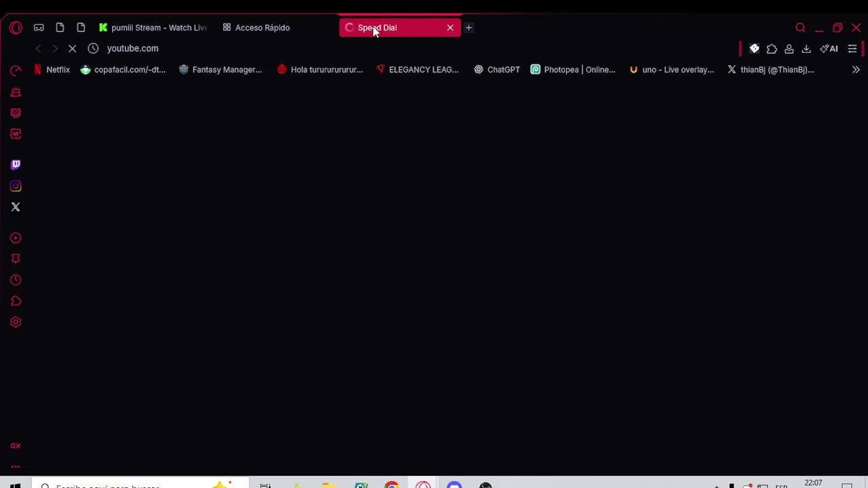This screenshot has height=488, width=868.
Task: Go back to previous page
Action: (38, 48)
